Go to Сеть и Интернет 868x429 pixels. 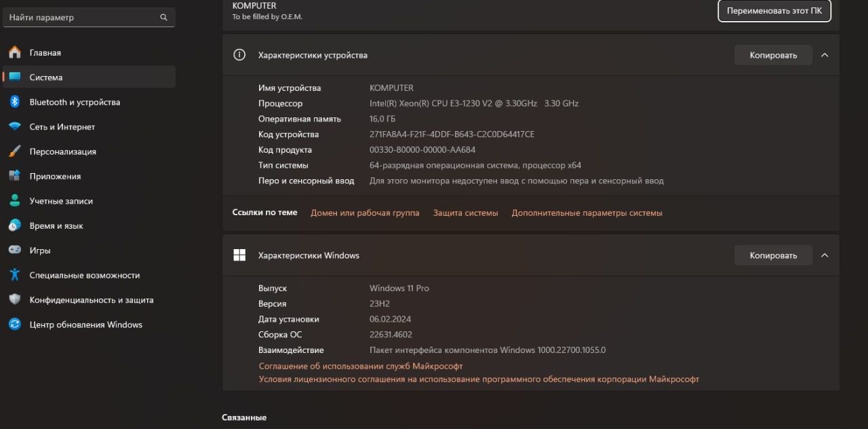click(x=89, y=127)
